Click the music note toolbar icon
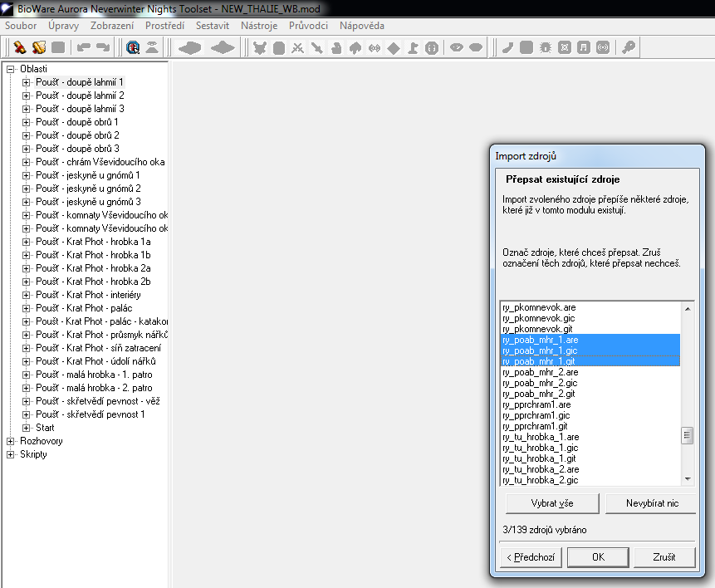The image size is (715, 588). pyautogui.click(x=584, y=47)
